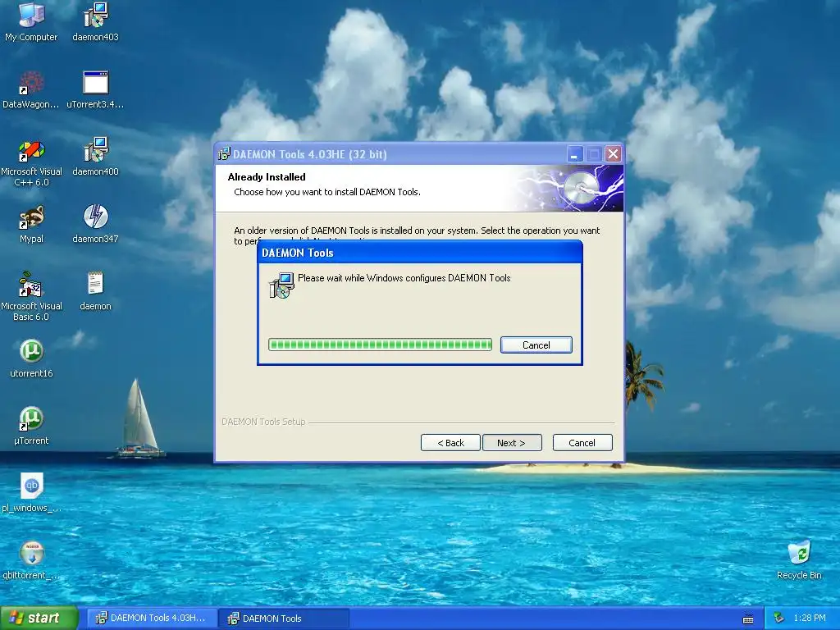
Task: Click 'Please wait while Windows configures' message
Action: (404, 277)
